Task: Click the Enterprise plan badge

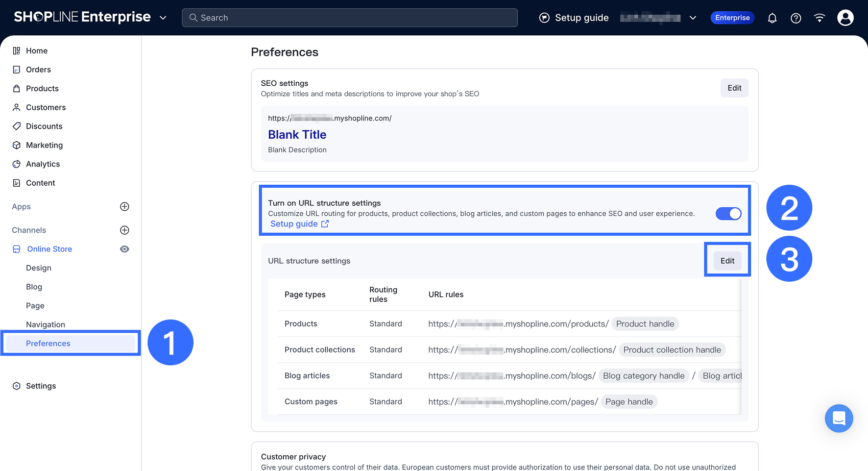Action: pyautogui.click(x=732, y=18)
